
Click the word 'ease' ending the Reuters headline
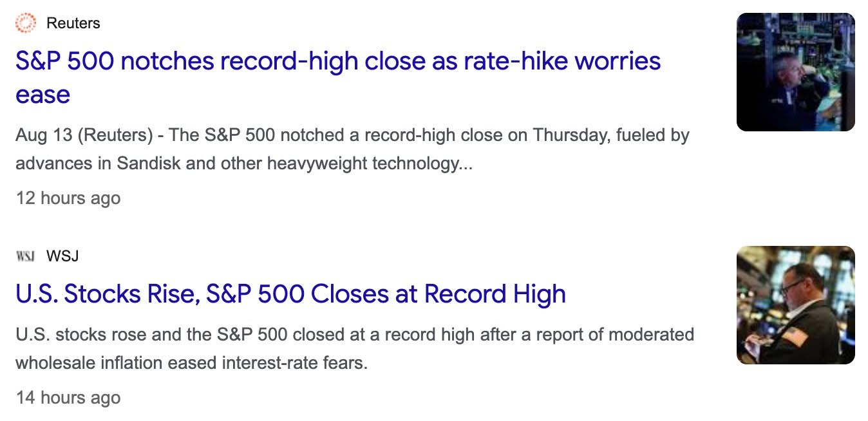point(42,95)
